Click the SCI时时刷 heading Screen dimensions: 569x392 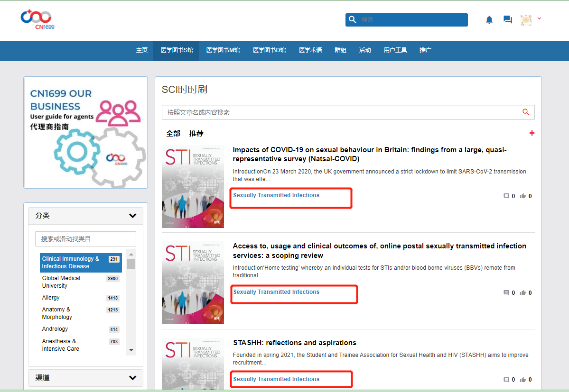point(184,90)
